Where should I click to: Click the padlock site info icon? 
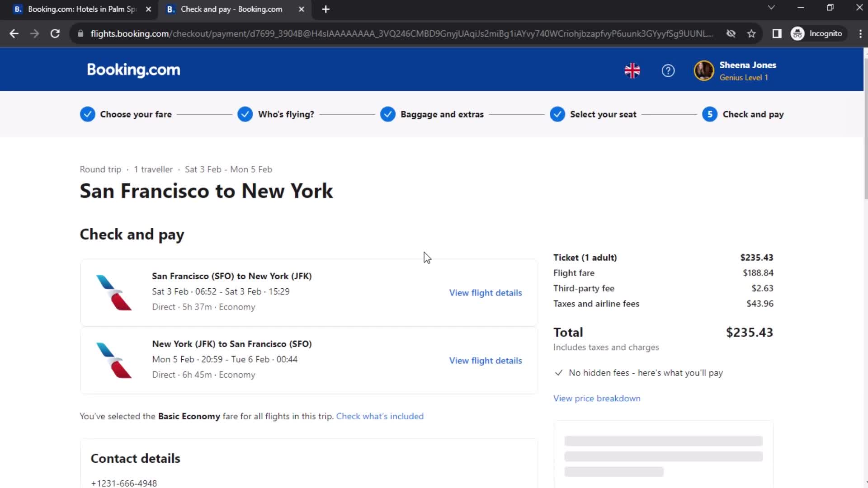pyautogui.click(x=80, y=33)
